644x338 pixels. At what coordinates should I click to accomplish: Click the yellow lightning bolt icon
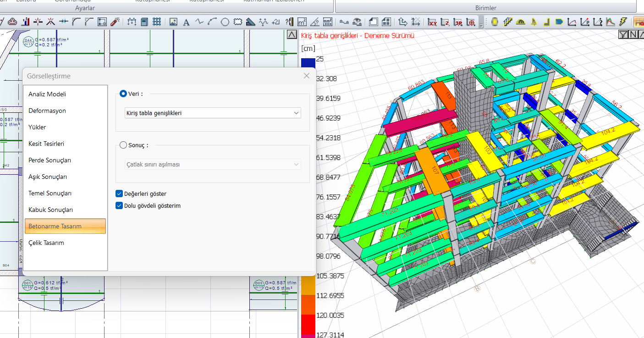622,22
